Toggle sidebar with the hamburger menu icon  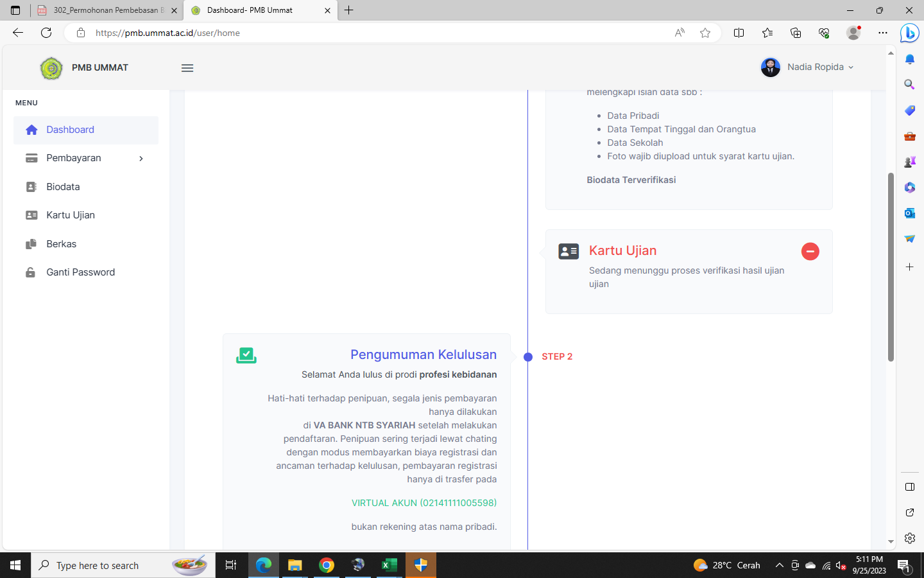point(187,68)
